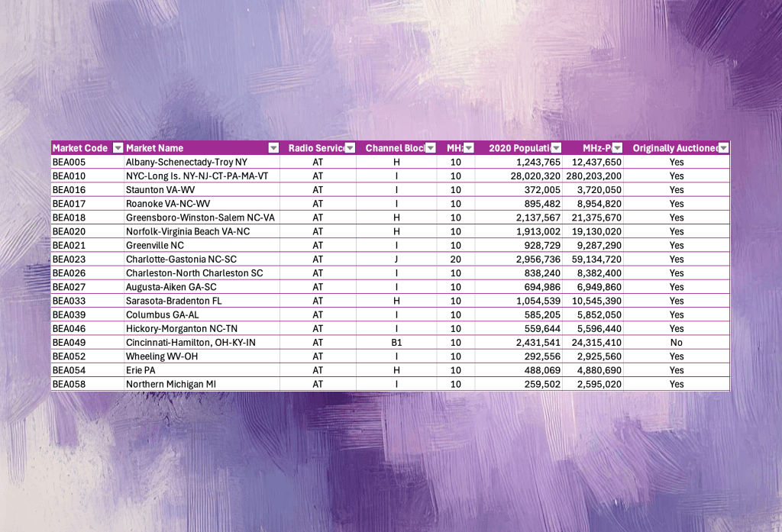Select the No cell for Cincinnati-Hamilton row

(x=677, y=342)
